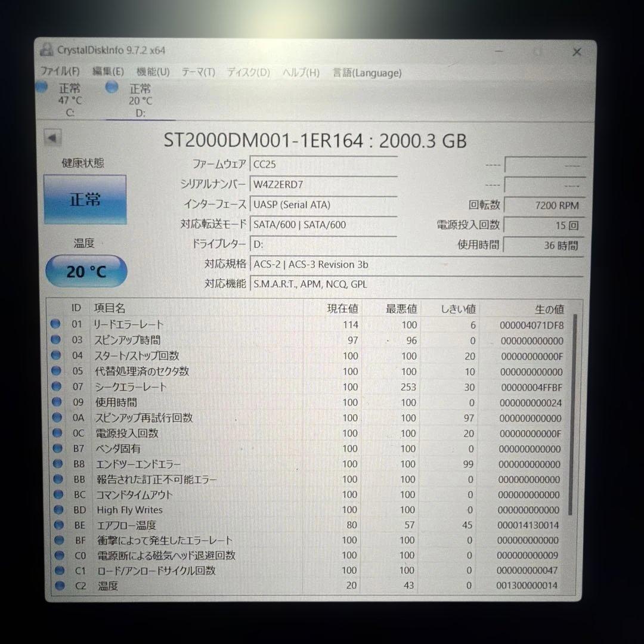
Task: Click the 項目名 column header
Action: (x=110, y=308)
